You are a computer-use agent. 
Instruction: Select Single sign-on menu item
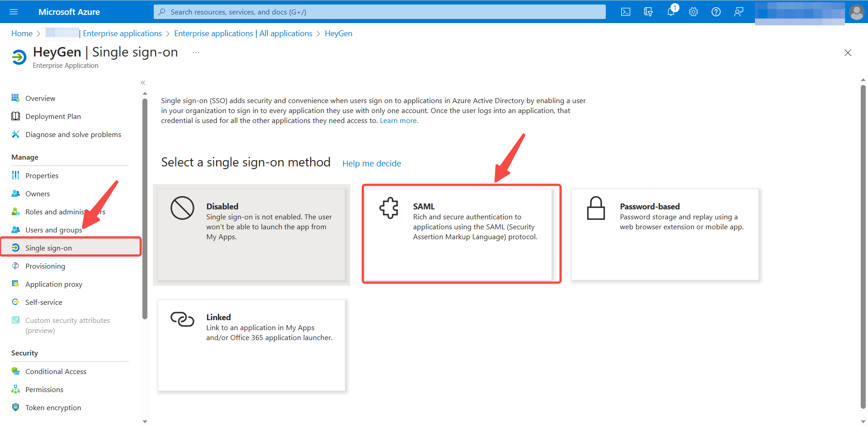(x=71, y=248)
